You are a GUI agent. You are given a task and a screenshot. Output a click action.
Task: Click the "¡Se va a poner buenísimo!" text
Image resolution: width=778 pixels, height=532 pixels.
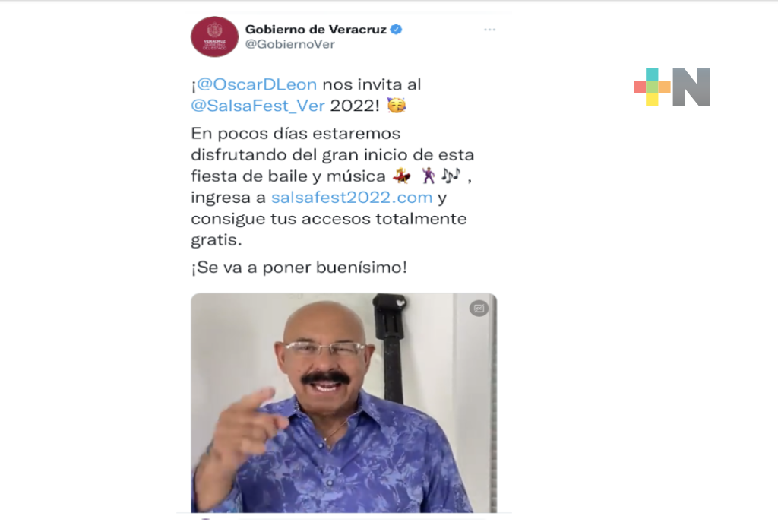[299, 268]
